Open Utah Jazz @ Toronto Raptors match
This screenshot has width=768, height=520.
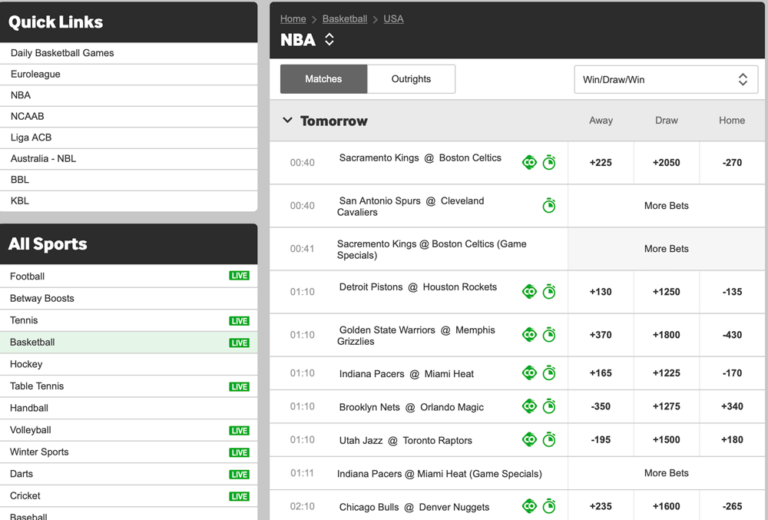point(406,441)
